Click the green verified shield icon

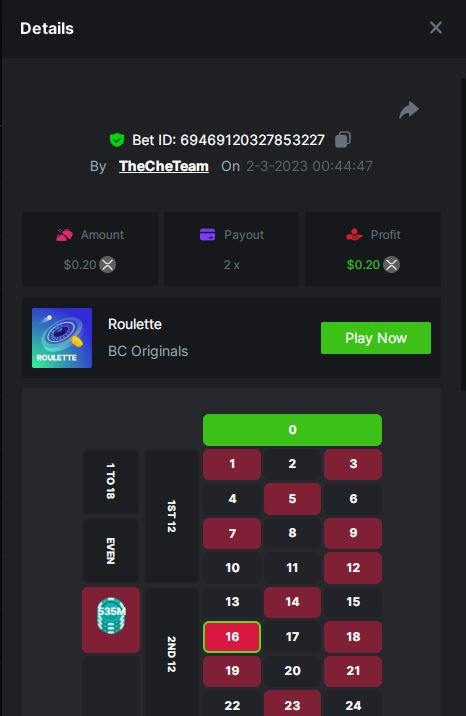tap(117, 140)
